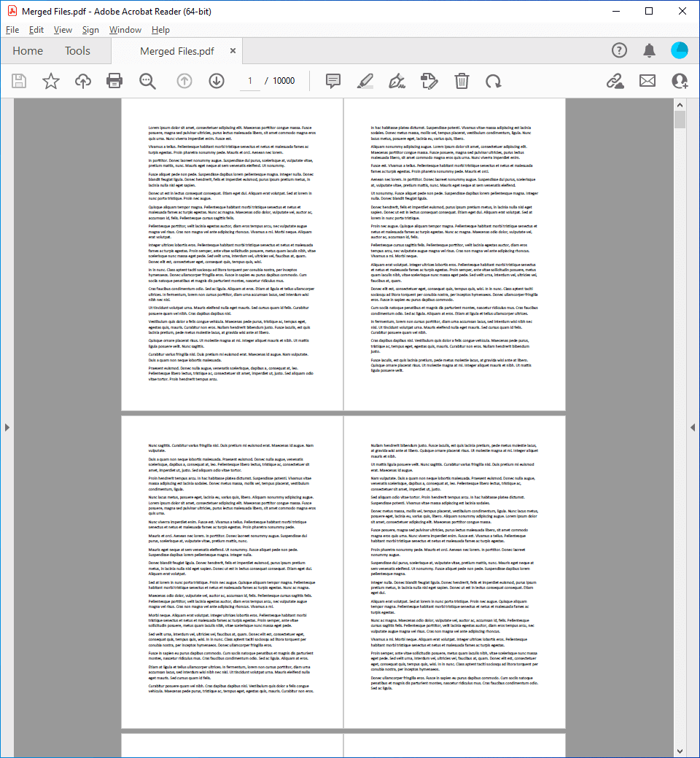Share a link to the file

point(615,81)
